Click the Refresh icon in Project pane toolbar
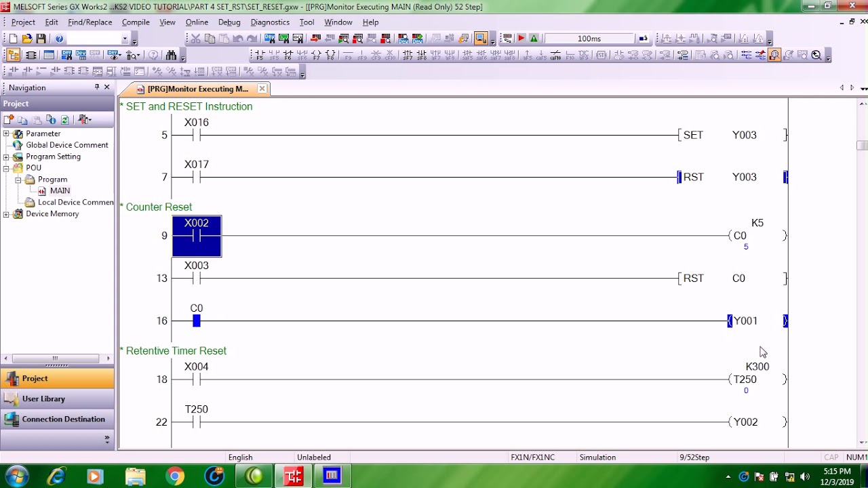The image size is (868, 488). click(64, 119)
